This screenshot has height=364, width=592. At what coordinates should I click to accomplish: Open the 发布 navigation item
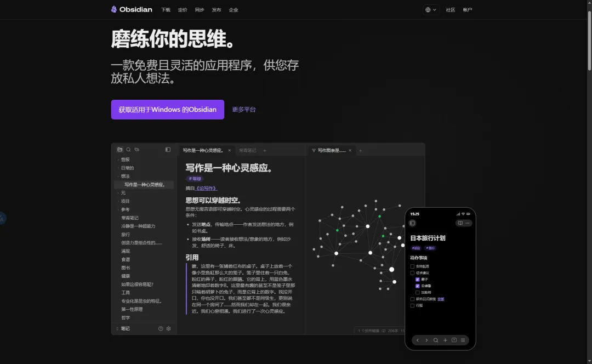click(217, 10)
